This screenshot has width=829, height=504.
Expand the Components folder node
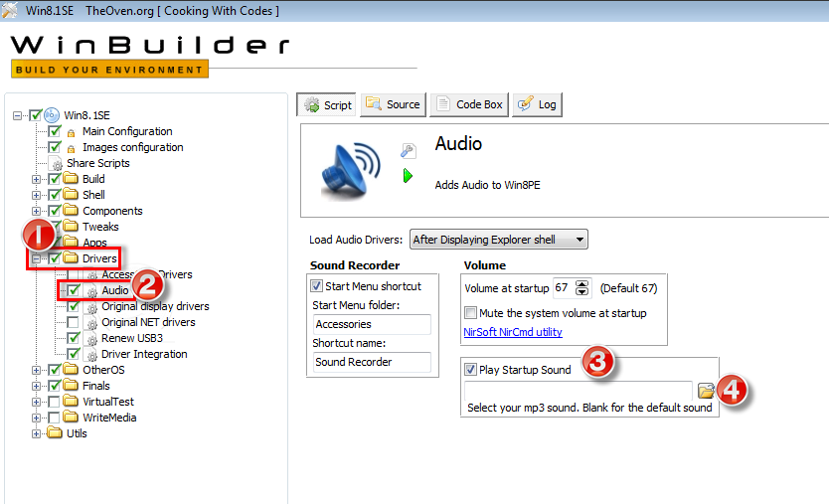click(x=36, y=211)
